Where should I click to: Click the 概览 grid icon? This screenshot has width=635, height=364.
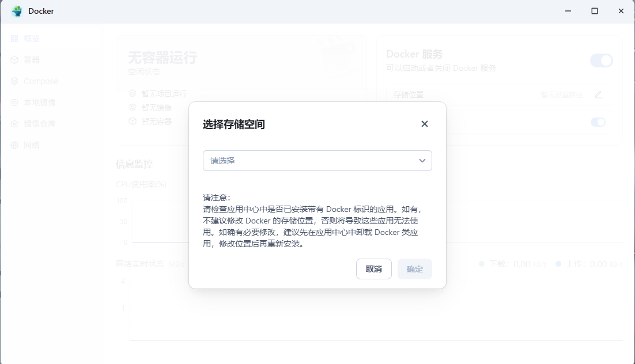(14, 39)
